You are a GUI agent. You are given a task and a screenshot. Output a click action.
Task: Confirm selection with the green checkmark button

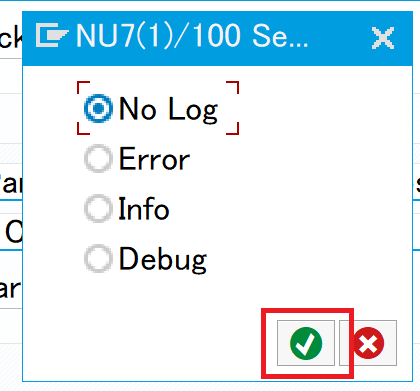pyautogui.click(x=306, y=343)
